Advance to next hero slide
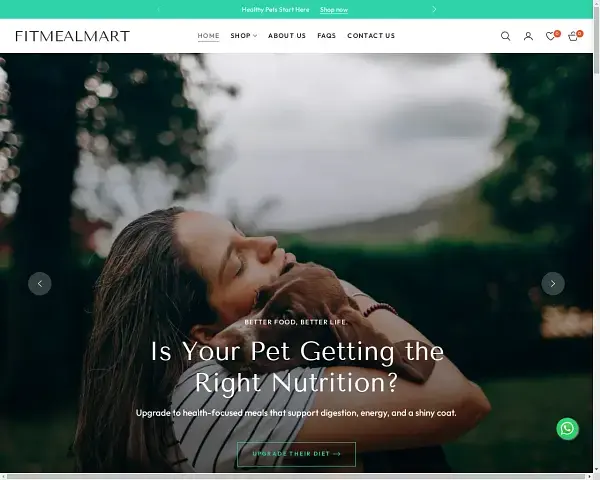600x480 pixels. click(x=553, y=284)
